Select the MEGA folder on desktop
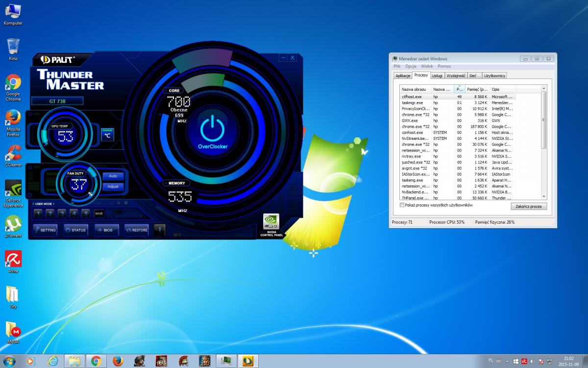The image size is (588, 368). [x=13, y=333]
